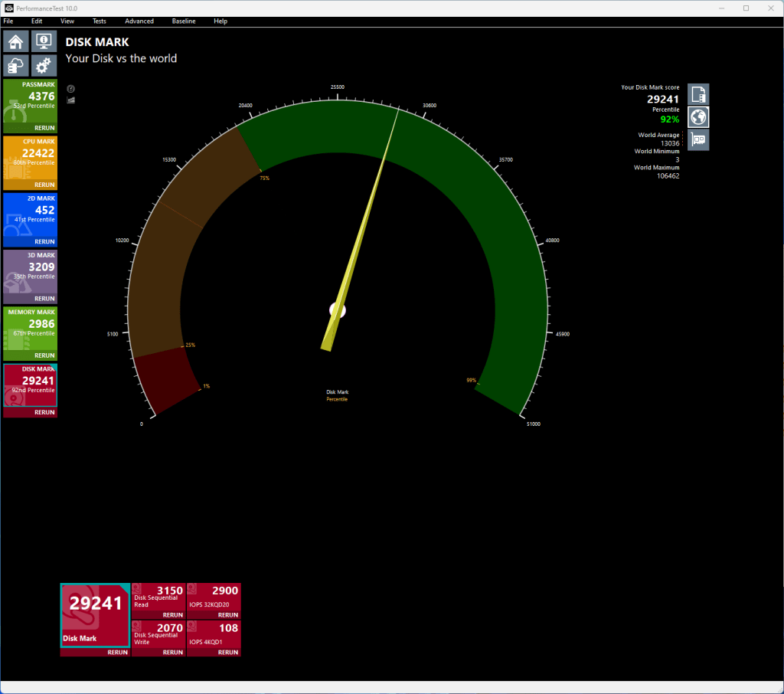
Task: Click the document baseline results icon
Action: 698,94
